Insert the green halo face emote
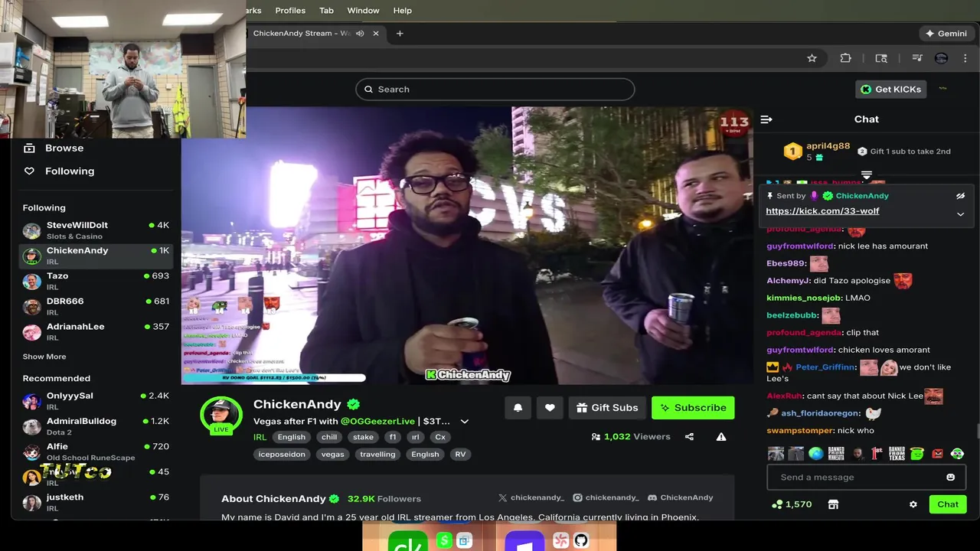This screenshot has width=980, height=551. coord(917,453)
